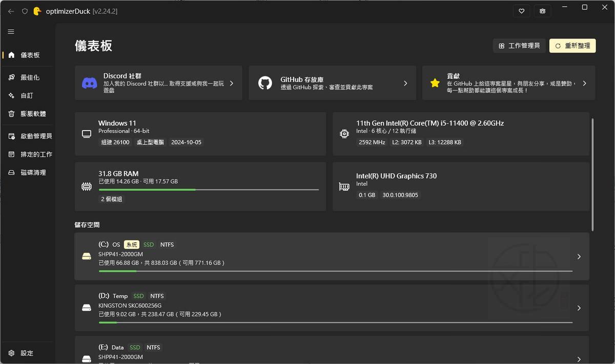
Task: Click the 系統 tag on C: drive
Action: [132, 245]
